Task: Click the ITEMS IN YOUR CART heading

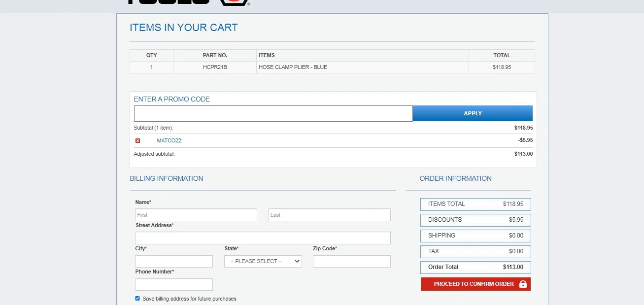Action: tap(184, 28)
